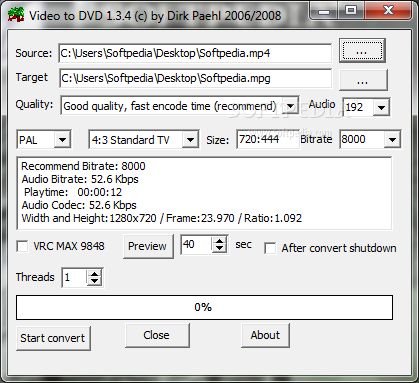The image size is (419, 383).
Task: Browse for the target file with the ... button
Action: [363, 80]
